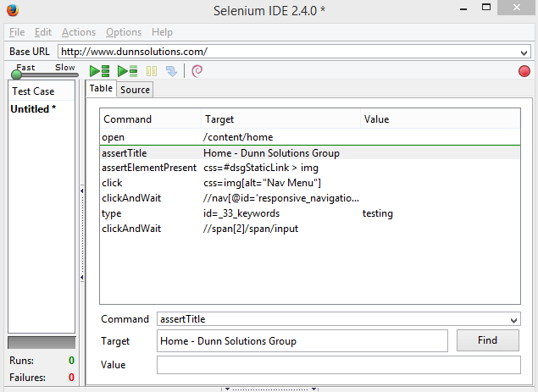The image size is (538, 392).
Task: Click the Firefox logo icon
Action: click(13, 10)
